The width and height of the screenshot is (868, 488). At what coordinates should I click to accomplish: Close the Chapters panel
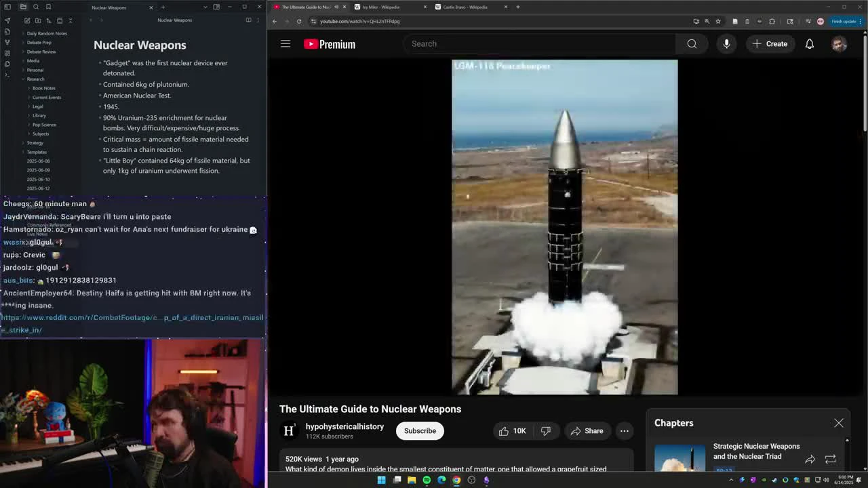point(839,423)
